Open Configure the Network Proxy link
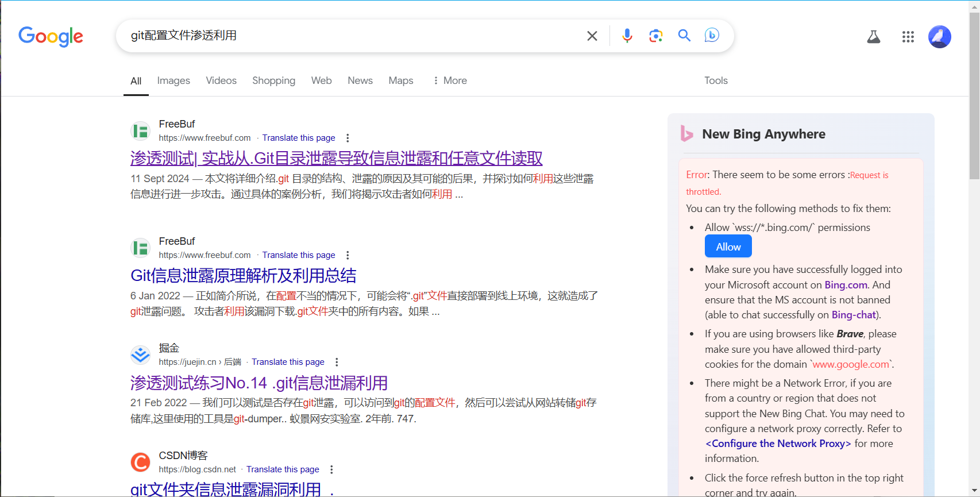Image resolution: width=980 pixels, height=497 pixels. tap(778, 444)
